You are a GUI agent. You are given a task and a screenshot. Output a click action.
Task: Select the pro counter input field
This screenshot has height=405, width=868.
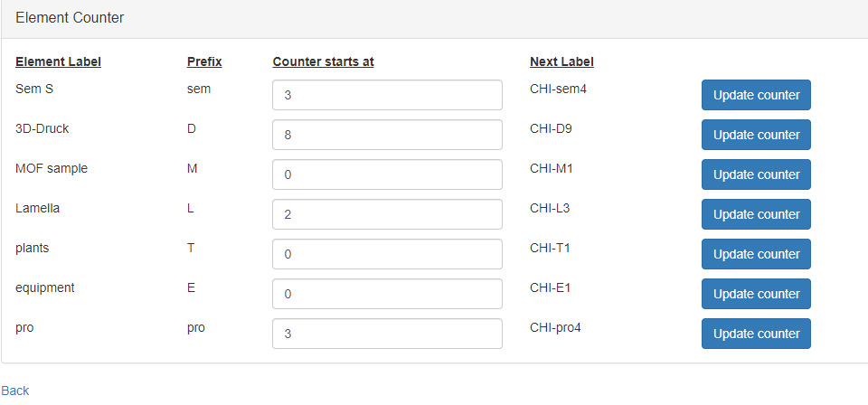pos(387,334)
